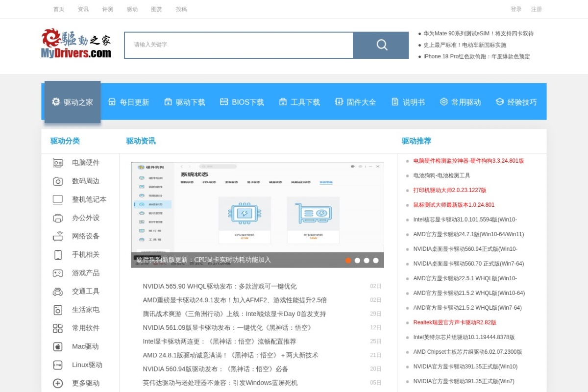Switch to the fourth carousel dot
Screen dimensions: 588x392
[376, 261]
